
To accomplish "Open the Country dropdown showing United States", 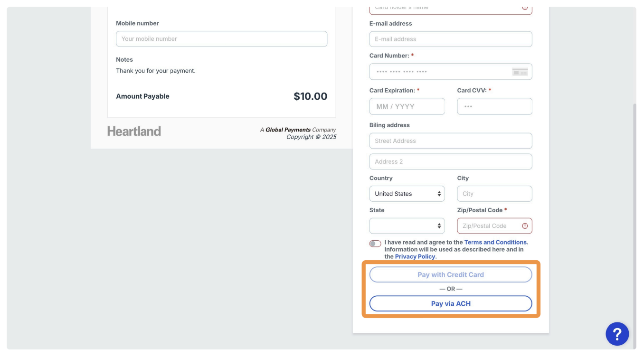I will [407, 194].
